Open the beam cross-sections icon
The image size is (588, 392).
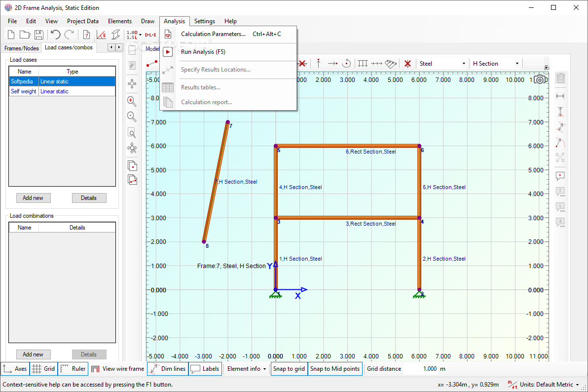pyautogui.click(x=116, y=35)
